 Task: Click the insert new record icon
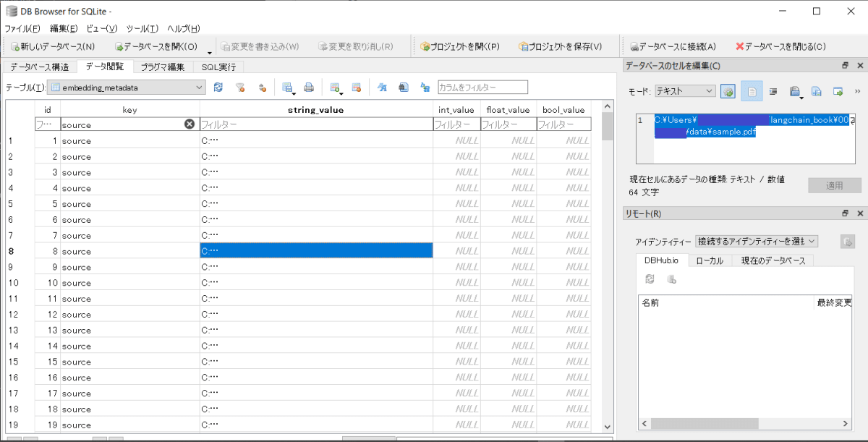(334, 88)
